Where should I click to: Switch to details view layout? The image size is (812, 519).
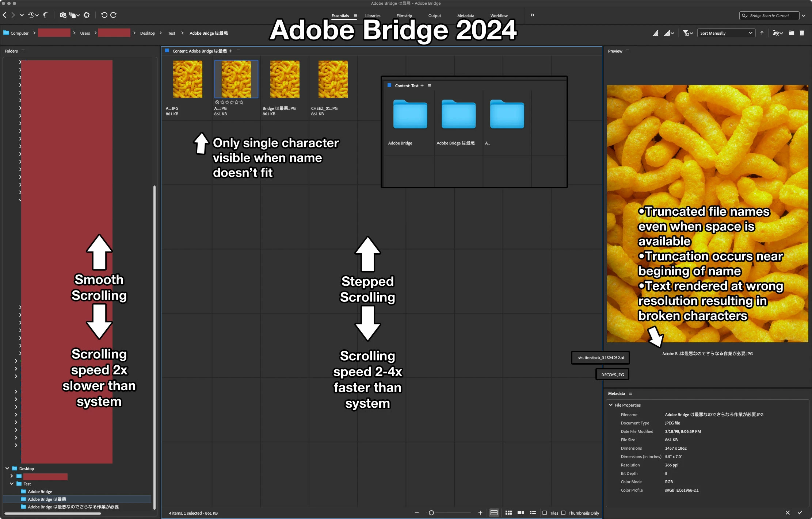click(521, 513)
